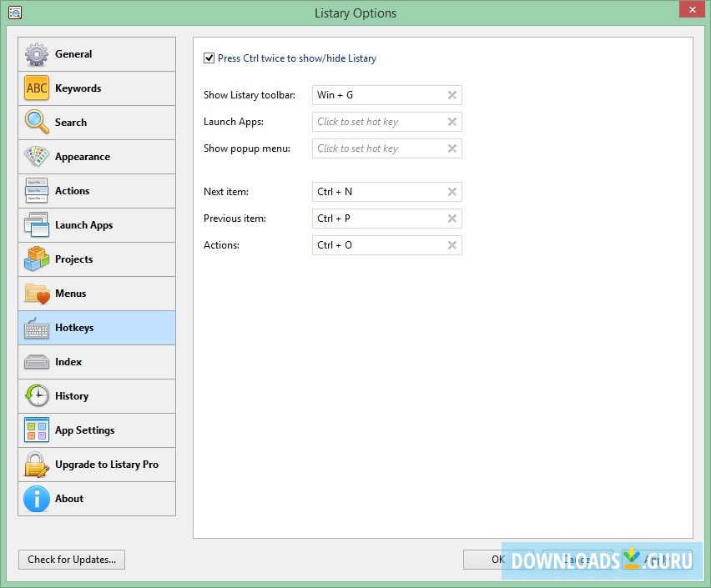Click the About info icon
Viewport: 711px width, 588px height.
point(36,499)
